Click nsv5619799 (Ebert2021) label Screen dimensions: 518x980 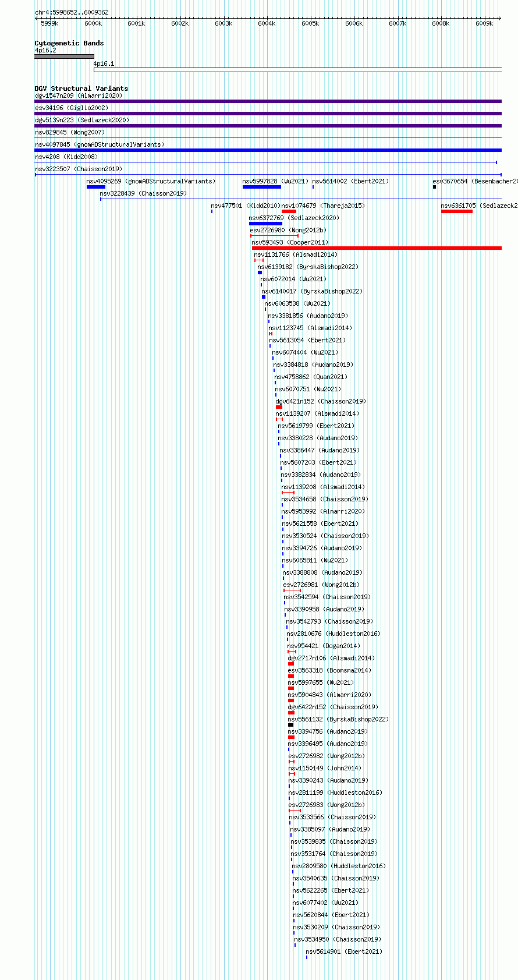coord(316,426)
